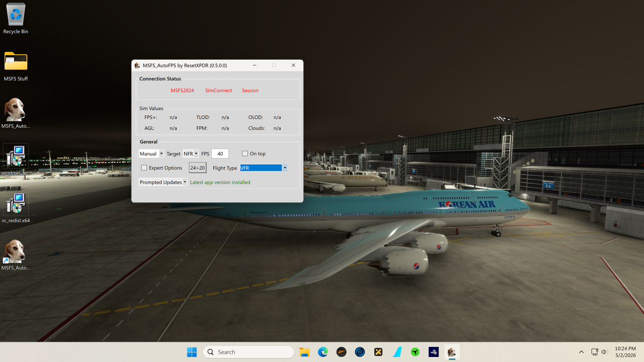The width and height of the screenshot is (644, 362).
Task: Click the 'Latest app version installed' text
Action: [x=220, y=182]
